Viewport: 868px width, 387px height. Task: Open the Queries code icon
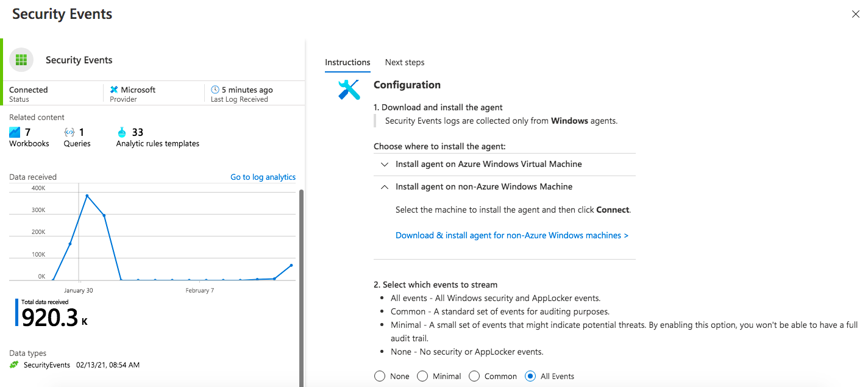(x=69, y=132)
